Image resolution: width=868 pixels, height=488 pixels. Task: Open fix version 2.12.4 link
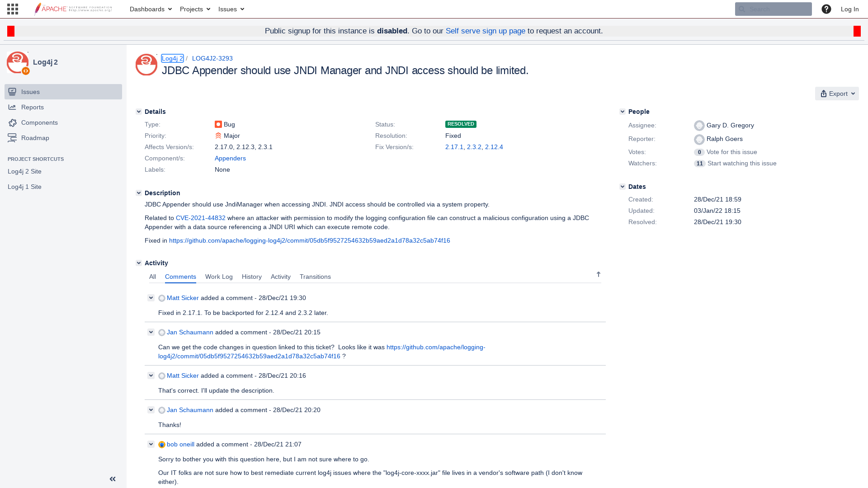[x=494, y=147]
